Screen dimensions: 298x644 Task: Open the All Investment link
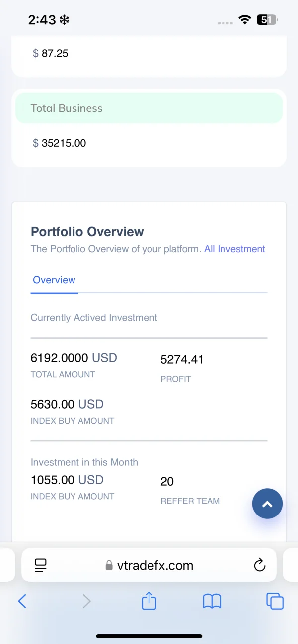[234, 249]
